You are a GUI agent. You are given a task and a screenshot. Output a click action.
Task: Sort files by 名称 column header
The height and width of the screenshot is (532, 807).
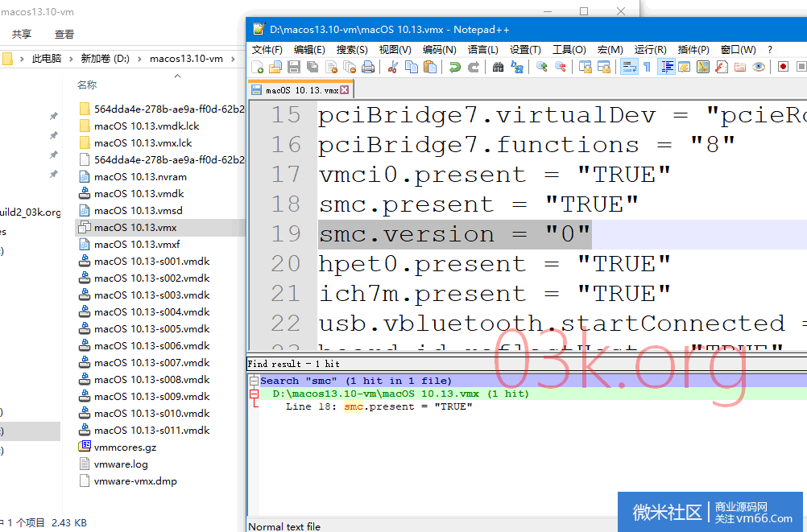click(x=87, y=85)
